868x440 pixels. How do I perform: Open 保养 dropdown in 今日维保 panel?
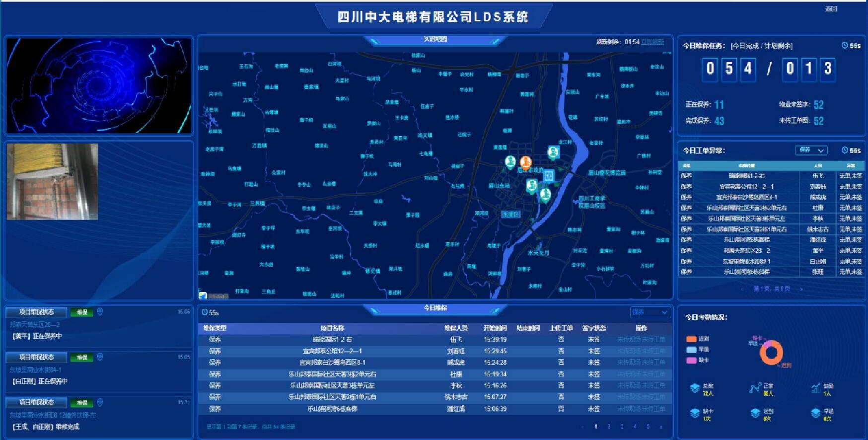(651, 312)
